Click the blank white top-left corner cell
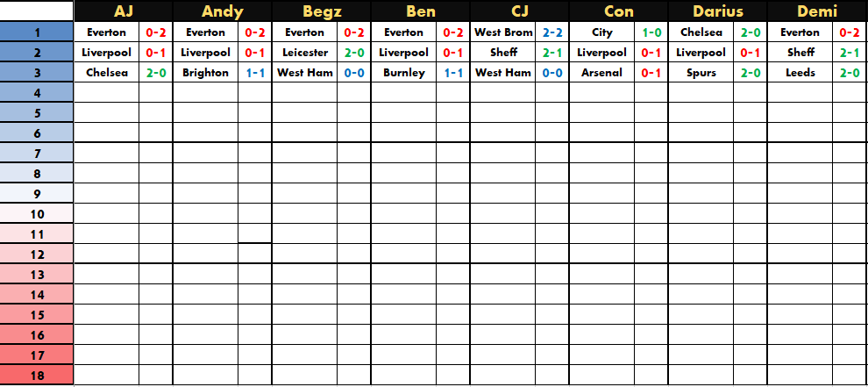Viewport: 868px width, 387px height. (37, 11)
